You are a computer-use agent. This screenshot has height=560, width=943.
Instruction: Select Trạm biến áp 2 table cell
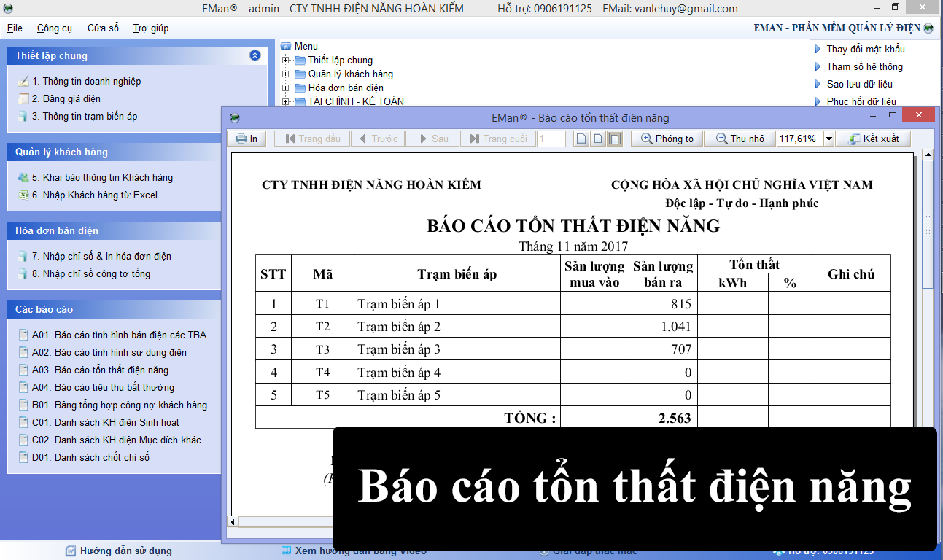[457, 327]
